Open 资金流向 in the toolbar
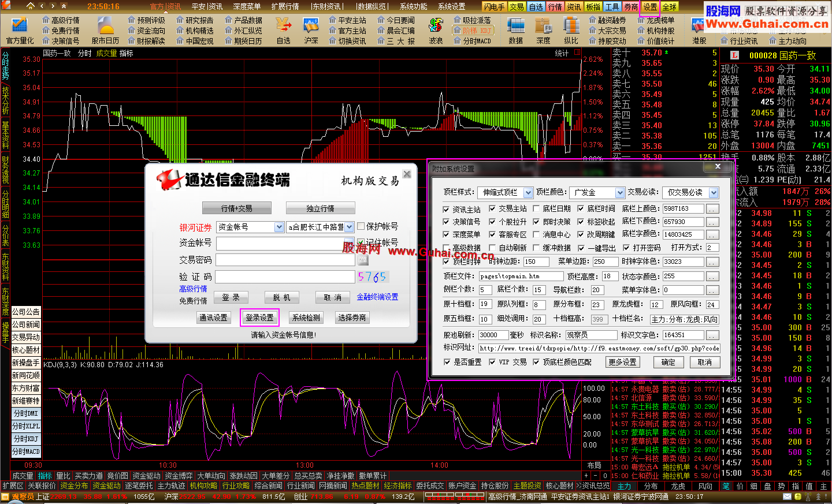 [147, 31]
